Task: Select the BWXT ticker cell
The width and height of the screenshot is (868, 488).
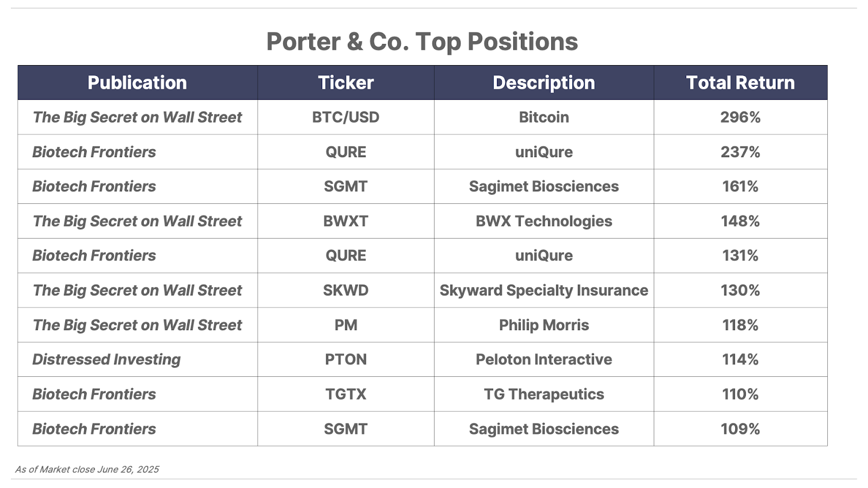Action: (x=346, y=221)
